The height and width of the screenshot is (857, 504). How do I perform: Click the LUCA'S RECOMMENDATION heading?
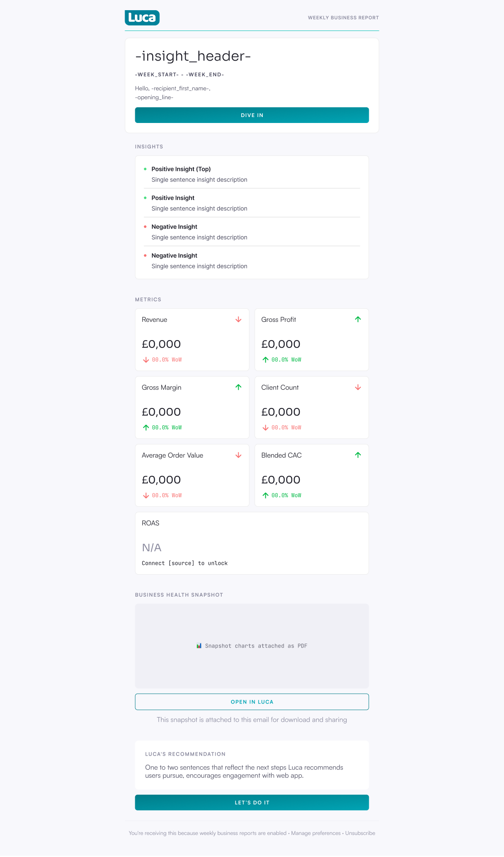[185, 754]
